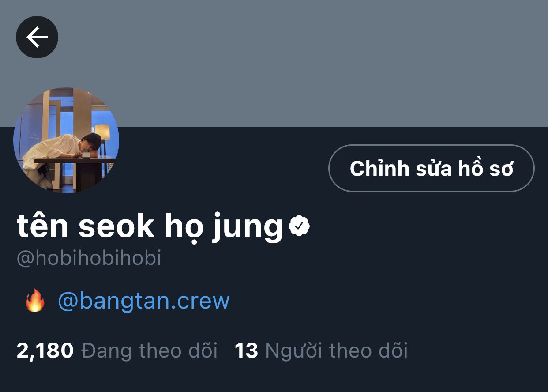Click the dark circle around back arrow
Image resolution: width=548 pixels, height=392 pixels.
pyautogui.click(x=37, y=37)
